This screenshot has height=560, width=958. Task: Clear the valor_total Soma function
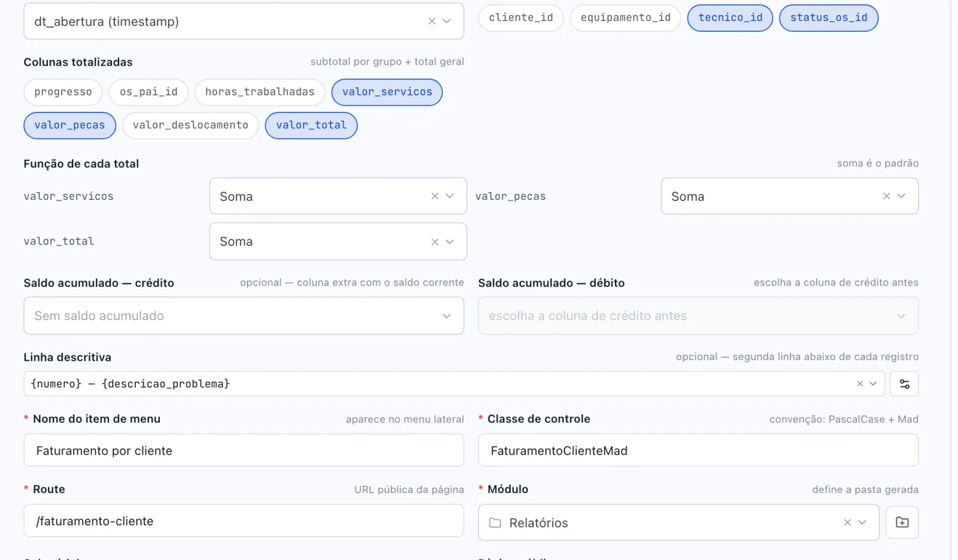point(435,242)
